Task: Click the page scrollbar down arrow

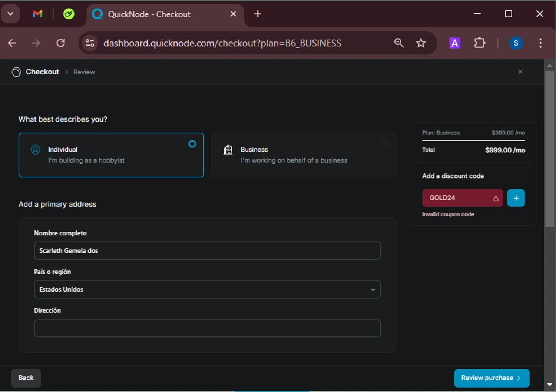Action: click(550, 385)
